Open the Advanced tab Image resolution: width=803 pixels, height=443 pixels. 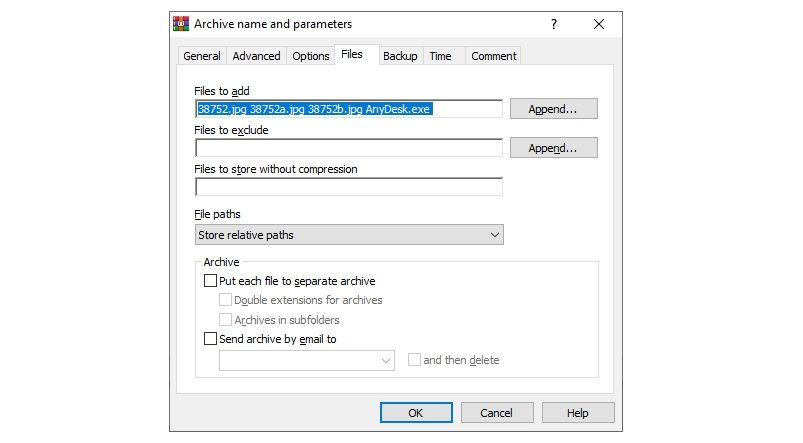[x=256, y=56]
